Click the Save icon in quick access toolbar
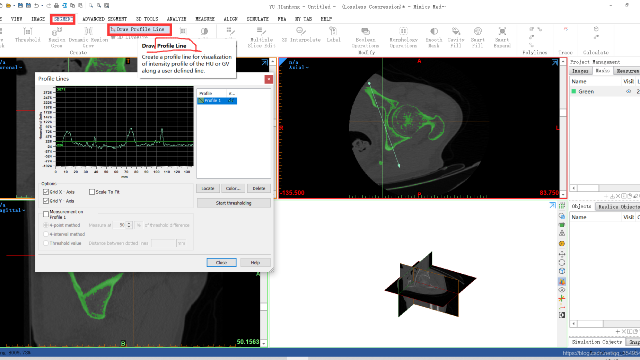Image resolution: width=640 pixels, height=360 pixels. [x=20, y=6]
